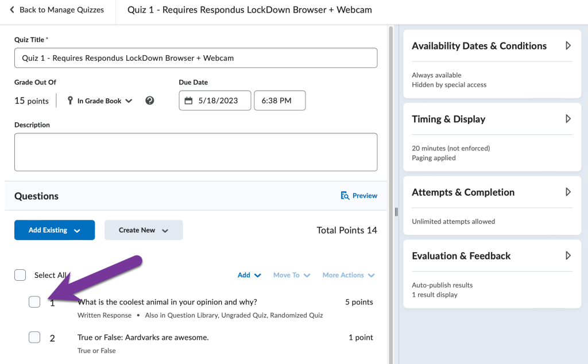This screenshot has height=364, width=588.
Task: Select the checkbox for question 1
Action: [x=34, y=302]
